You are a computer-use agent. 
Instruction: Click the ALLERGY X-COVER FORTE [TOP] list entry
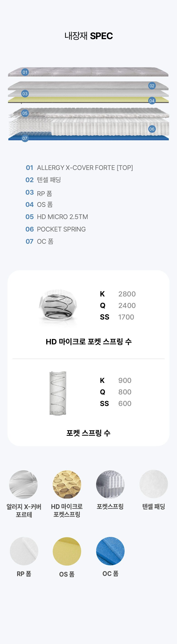point(79,167)
